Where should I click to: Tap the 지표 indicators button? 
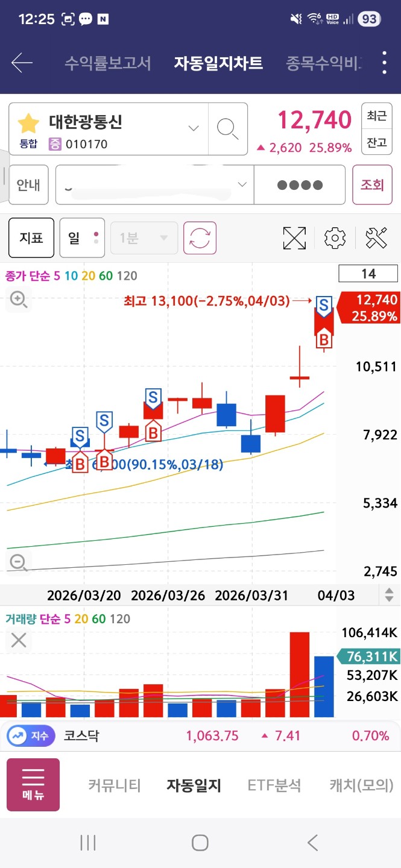coord(31,238)
